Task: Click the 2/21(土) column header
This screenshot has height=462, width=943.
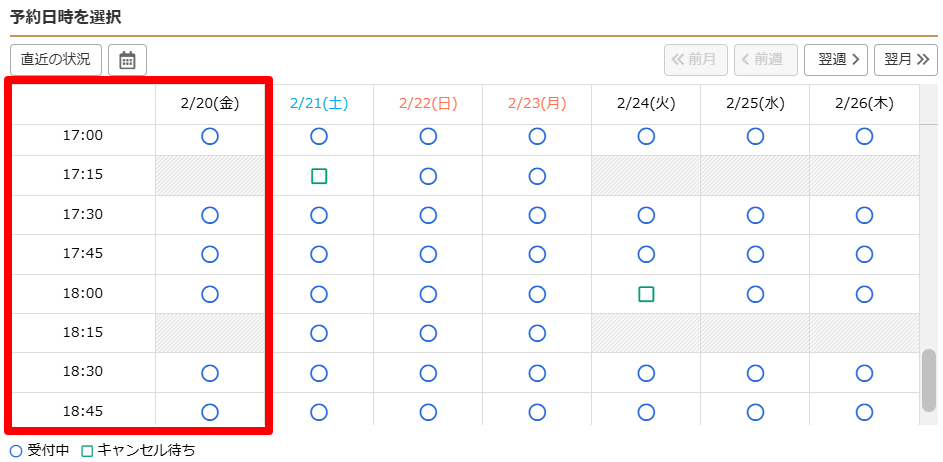Action: pyautogui.click(x=319, y=103)
